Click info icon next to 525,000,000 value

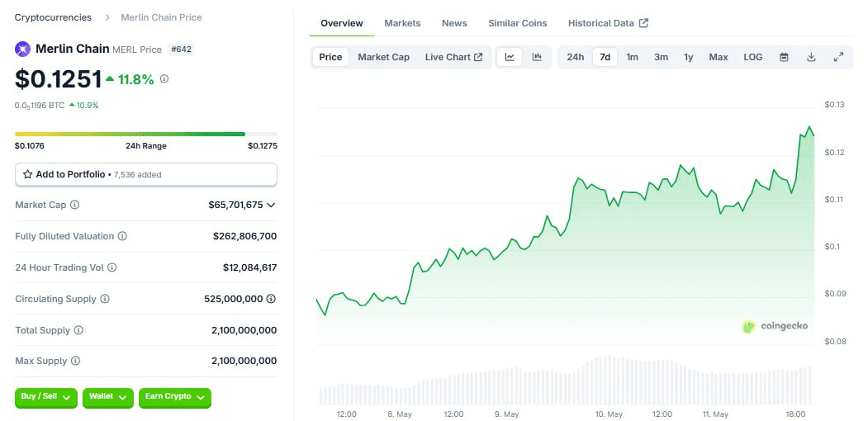pyautogui.click(x=271, y=299)
